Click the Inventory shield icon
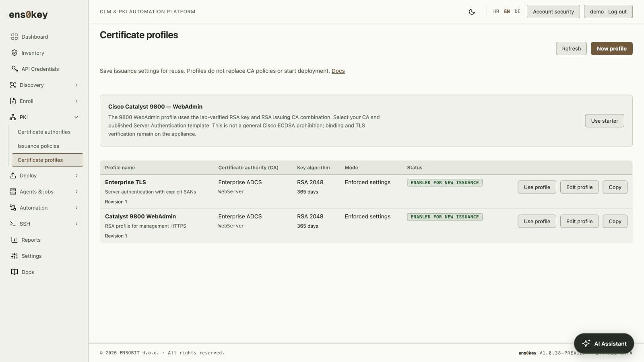 [14, 53]
